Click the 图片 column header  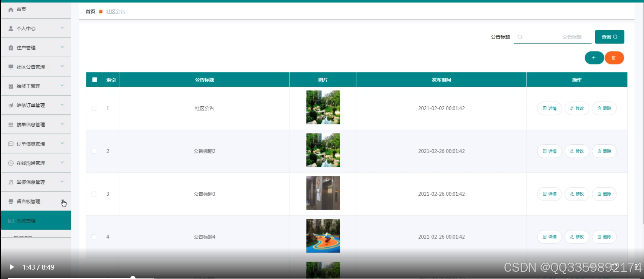point(323,80)
